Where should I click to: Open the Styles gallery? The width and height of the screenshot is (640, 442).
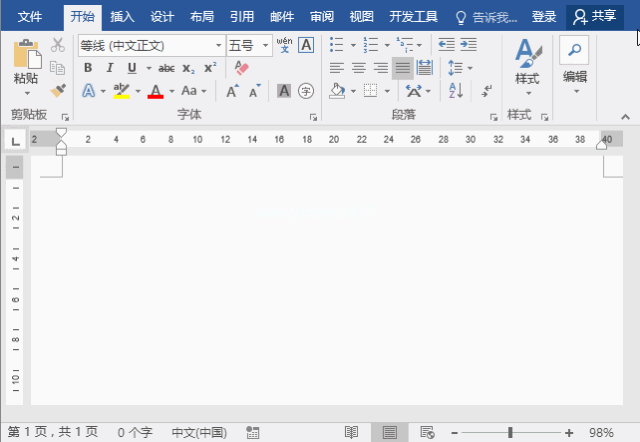(x=527, y=63)
